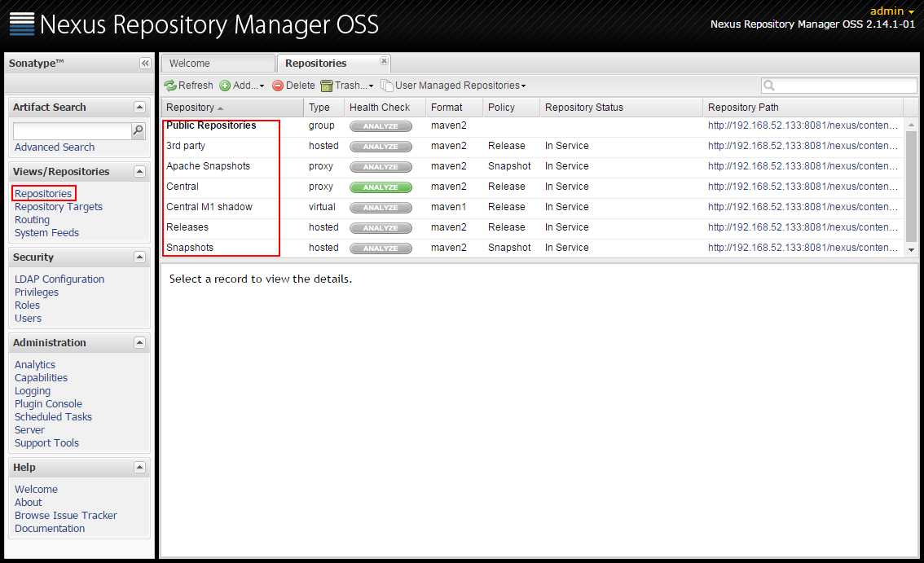Select the Apache Snapshots repository row

click(532, 166)
